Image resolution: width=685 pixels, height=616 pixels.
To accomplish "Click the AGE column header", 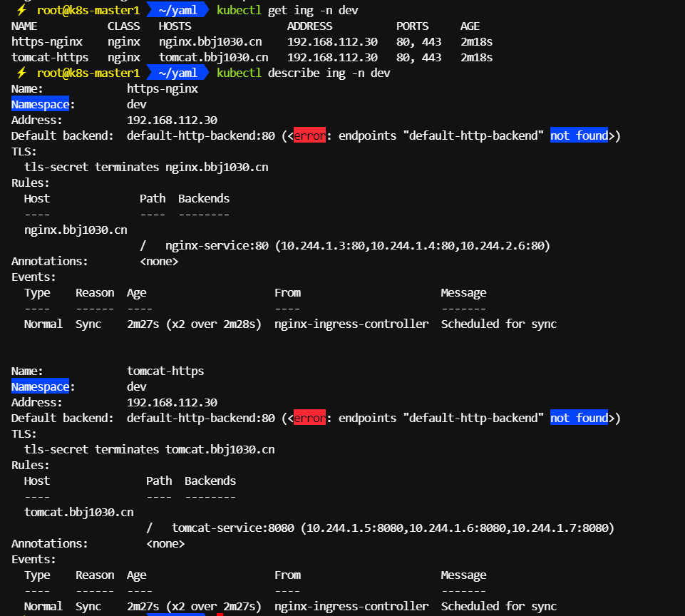I will coord(470,26).
